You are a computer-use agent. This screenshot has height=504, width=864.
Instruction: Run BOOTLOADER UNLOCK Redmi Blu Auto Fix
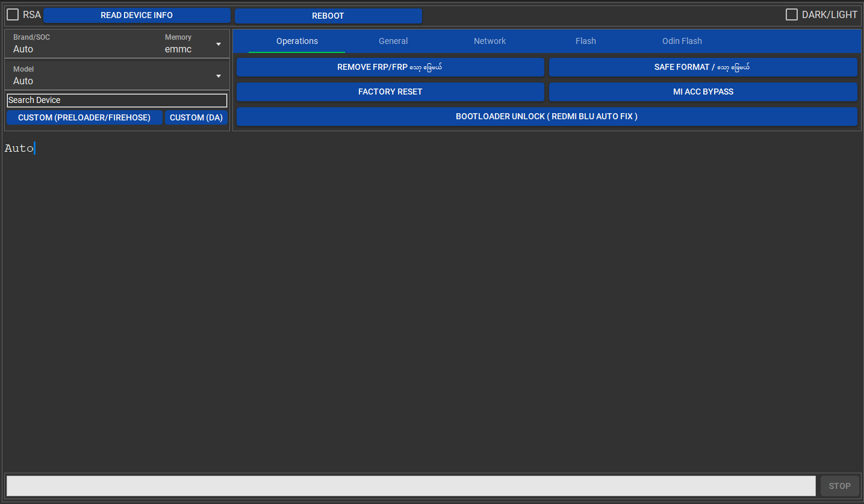(546, 116)
